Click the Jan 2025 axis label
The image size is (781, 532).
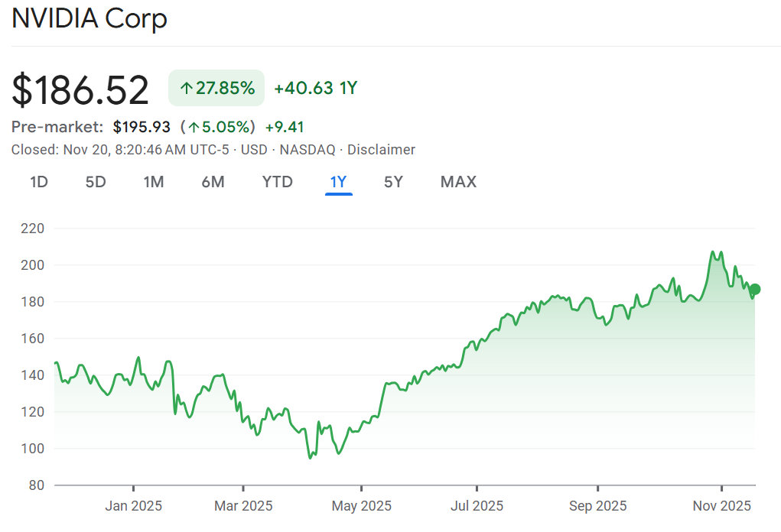pos(133,506)
